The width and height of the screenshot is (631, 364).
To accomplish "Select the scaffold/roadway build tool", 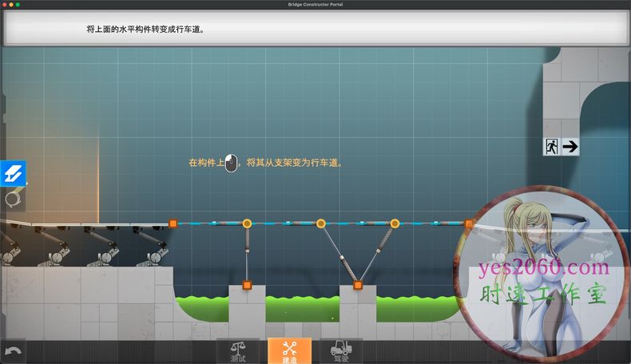I will coord(13,173).
